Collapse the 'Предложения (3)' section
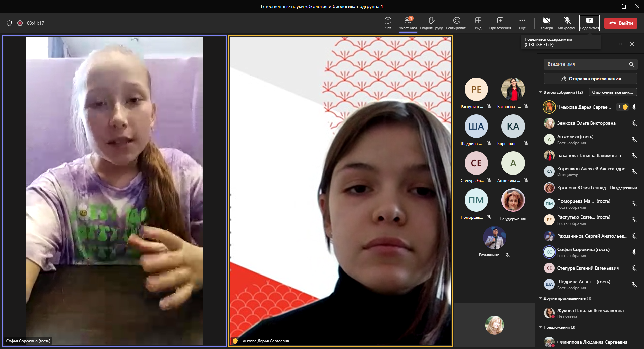 tap(541, 327)
